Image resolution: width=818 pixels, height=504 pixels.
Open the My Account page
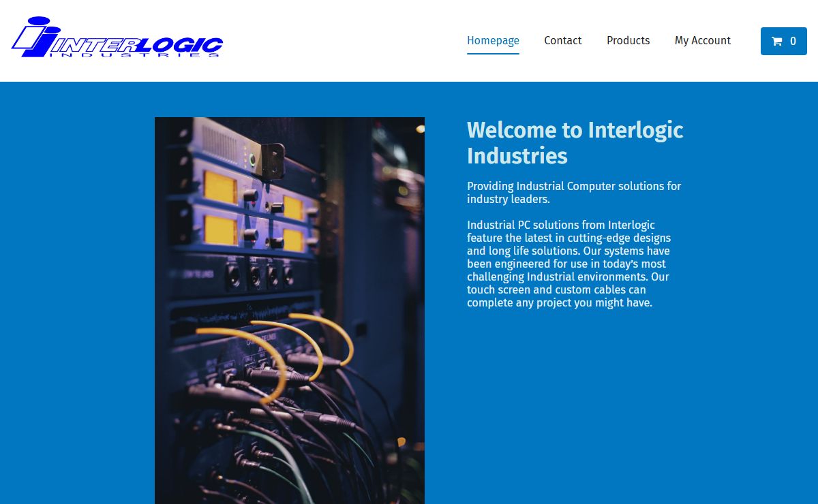pyautogui.click(x=703, y=41)
